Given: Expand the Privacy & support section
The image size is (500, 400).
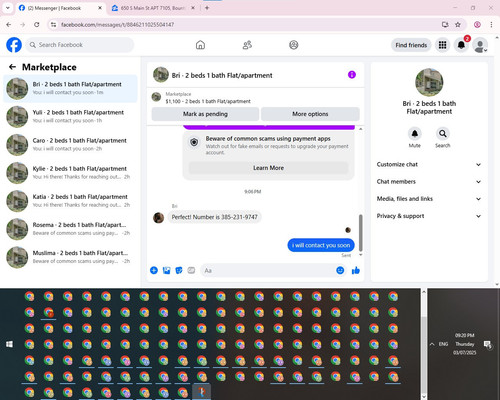Looking at the screenshot, I should [429, 216].
